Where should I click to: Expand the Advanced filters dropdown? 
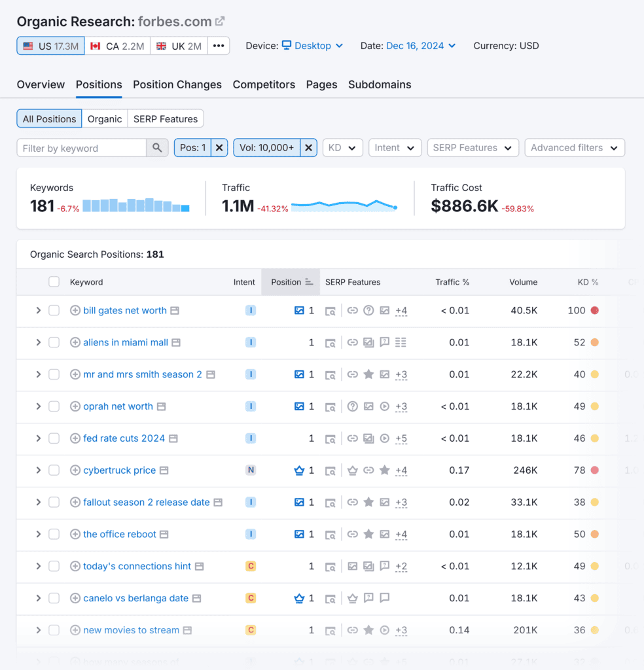[574, 148]
